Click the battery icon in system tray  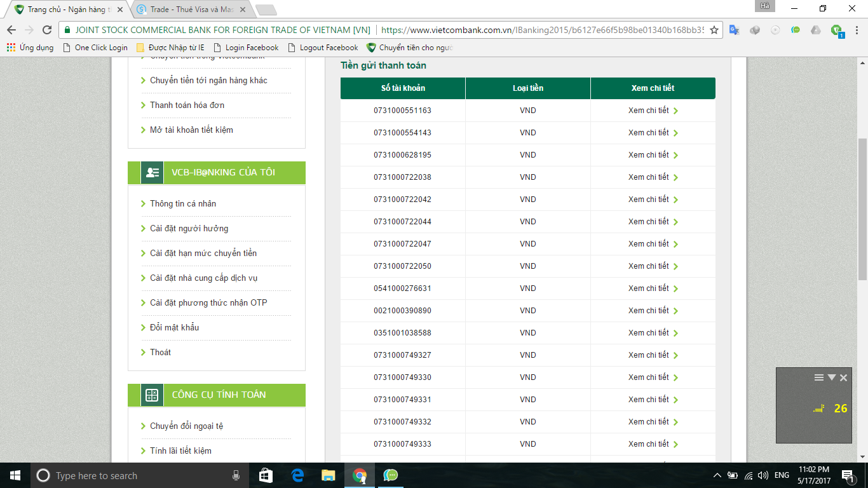tap(733, 475)
